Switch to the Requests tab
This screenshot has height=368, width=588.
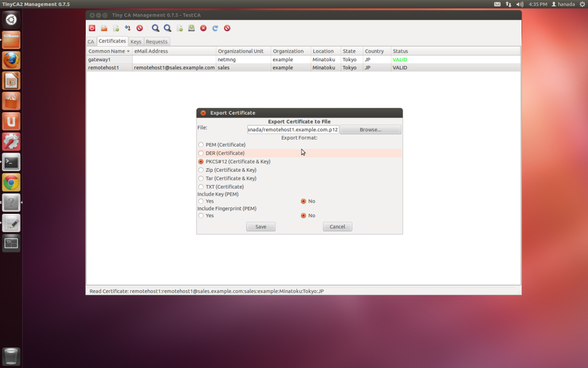(x=156, y=41)
